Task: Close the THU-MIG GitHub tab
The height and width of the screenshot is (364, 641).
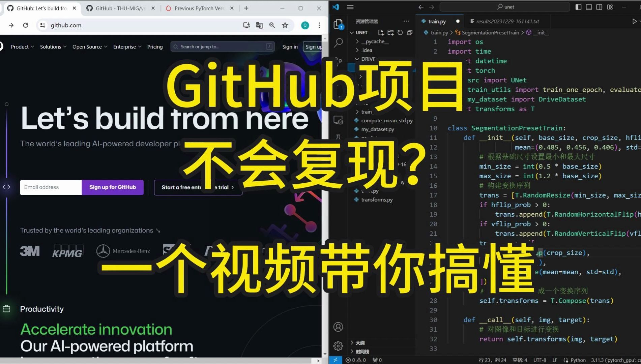Action: click(153, 8)
